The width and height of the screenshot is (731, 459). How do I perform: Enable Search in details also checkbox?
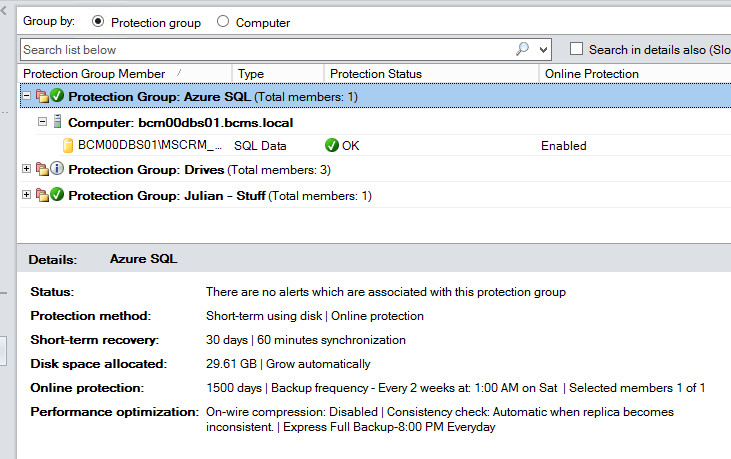[576, 48]
